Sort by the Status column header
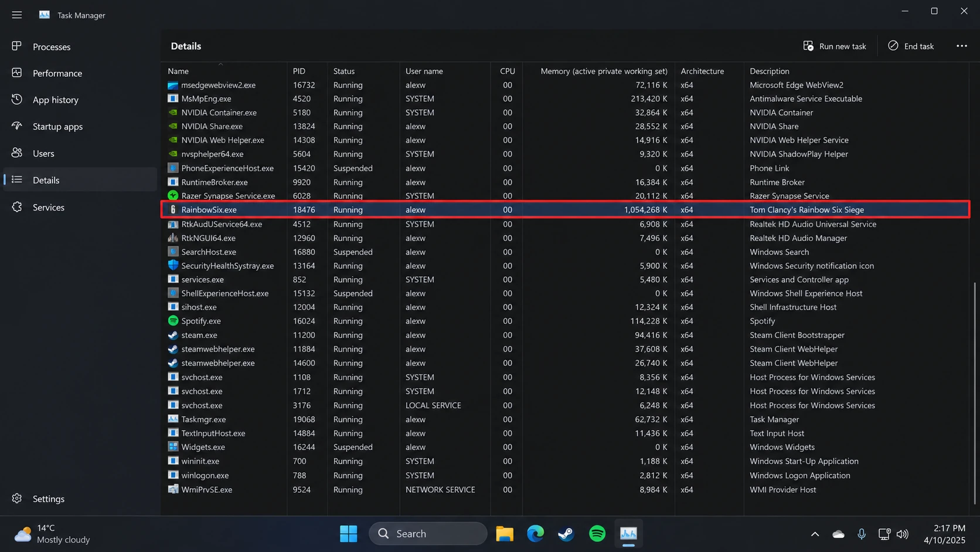This screenshot has height=552, width=980. coord(344,71)
